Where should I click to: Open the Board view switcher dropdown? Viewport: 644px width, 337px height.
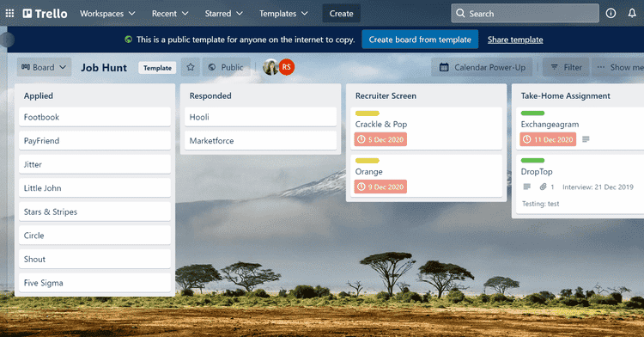(44, 67)
